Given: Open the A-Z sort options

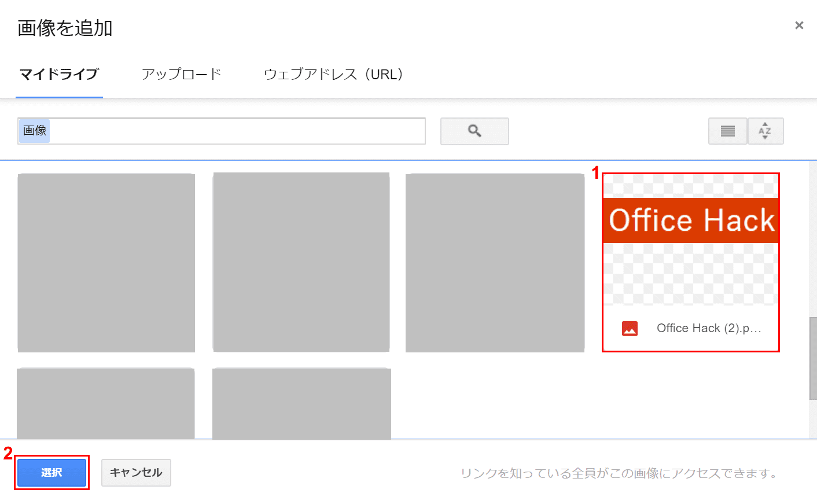Looking at the screenshot, I should [766, 131].
